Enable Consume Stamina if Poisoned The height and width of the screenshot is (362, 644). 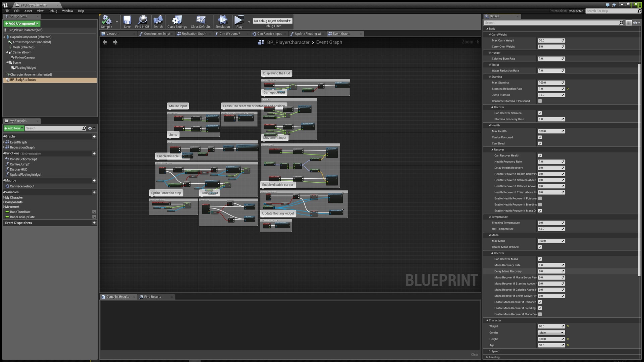(540, 101)
